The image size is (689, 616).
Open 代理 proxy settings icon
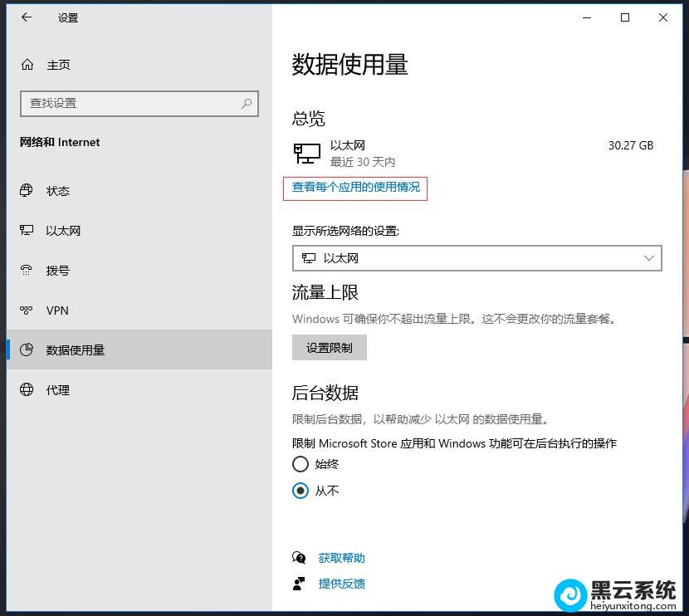click(27, 390)
